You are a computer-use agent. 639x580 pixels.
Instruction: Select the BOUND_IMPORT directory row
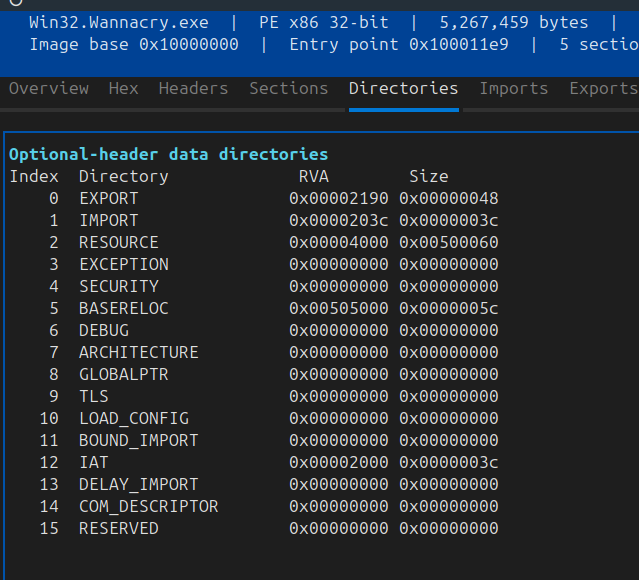pos(253,441)
